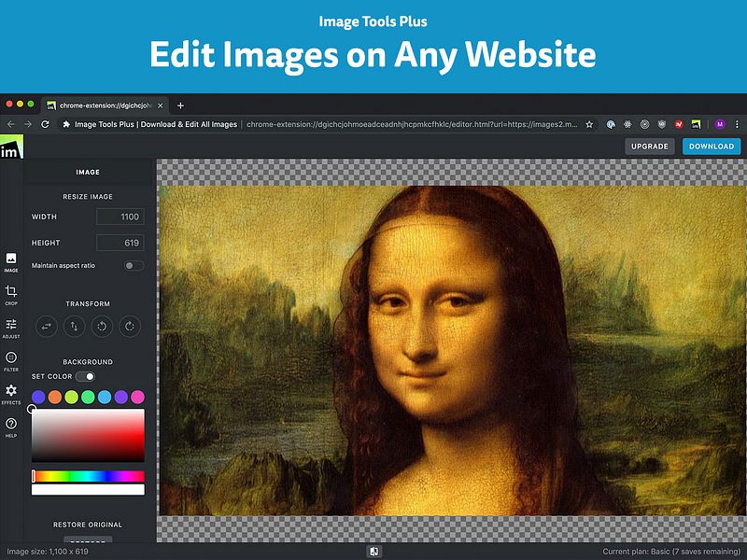Bookmark this page with the star icon
Image resolution: width=747 pixels, height=560 pixels.
(x=589, y=124)
